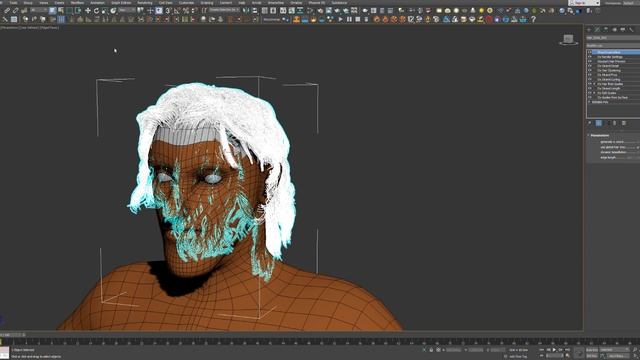Image resolution: width=640 pixels, height=360 pixels.
Task: Toggle eye icon for Ox Render Settings modifier
Action: [x=589, y=57]
